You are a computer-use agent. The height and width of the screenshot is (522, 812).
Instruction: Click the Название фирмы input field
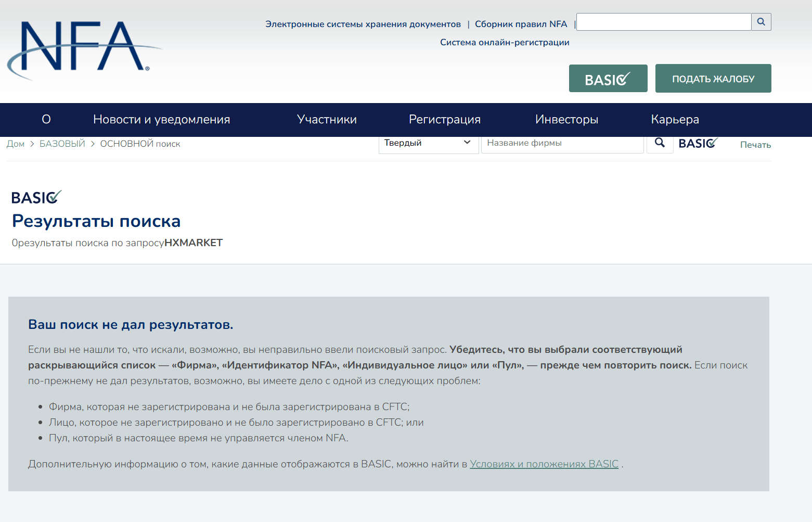pos(562,143)
